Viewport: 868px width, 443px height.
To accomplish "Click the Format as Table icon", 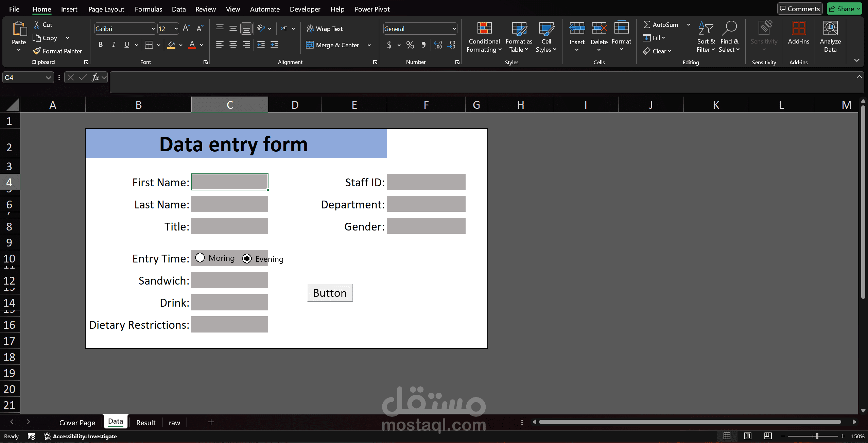I will pyautogui.click(x=519, y=29).
